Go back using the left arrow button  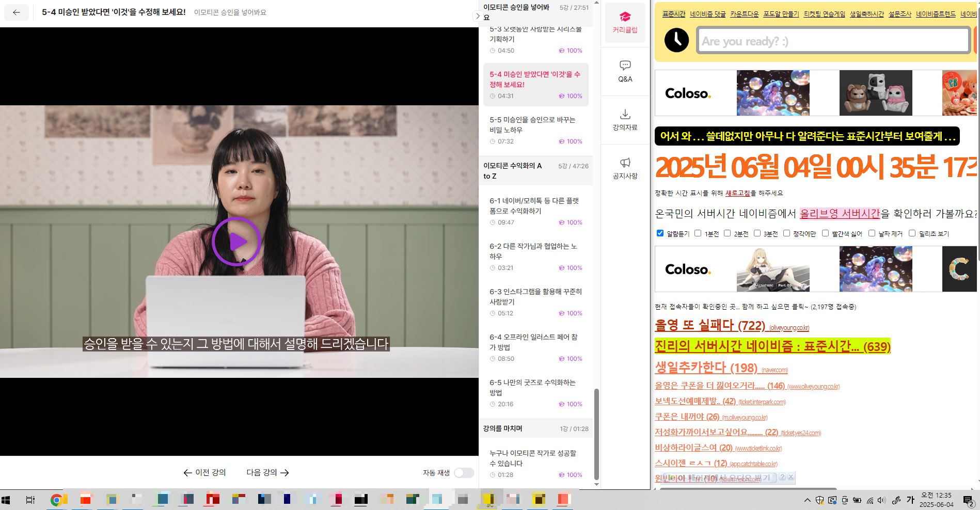17,12
